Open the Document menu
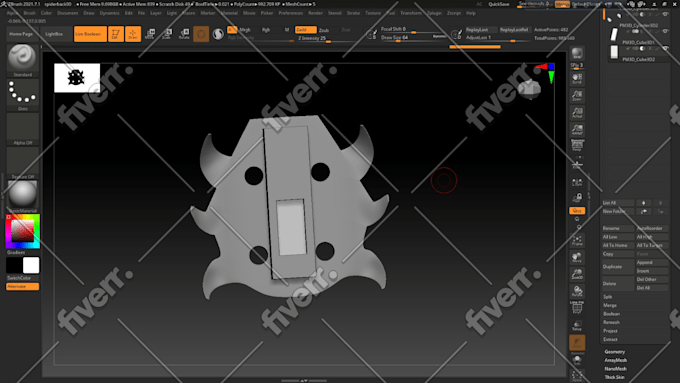This screenshot has height=383, width=680. click(68, 13)
